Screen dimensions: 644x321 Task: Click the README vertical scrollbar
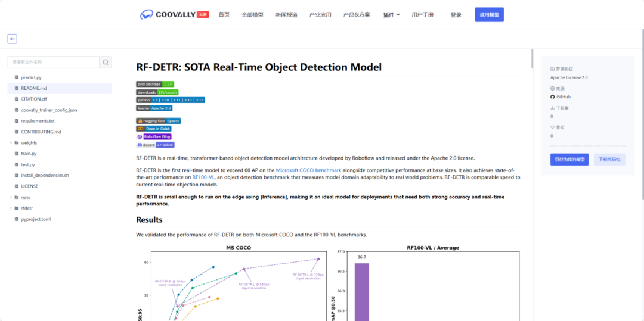click(532, 58)
